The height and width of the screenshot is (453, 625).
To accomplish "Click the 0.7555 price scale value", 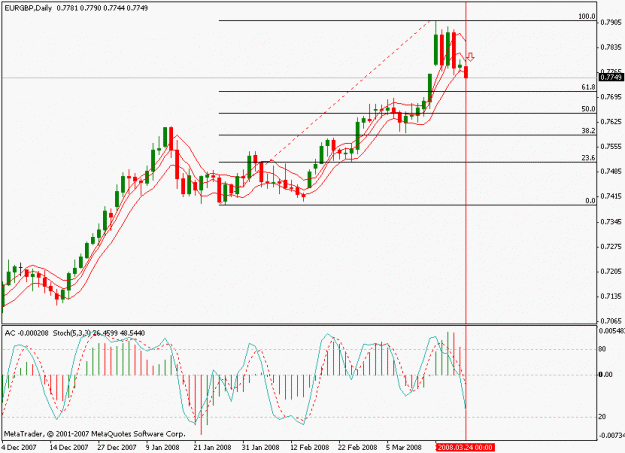I will coord(611,147).
